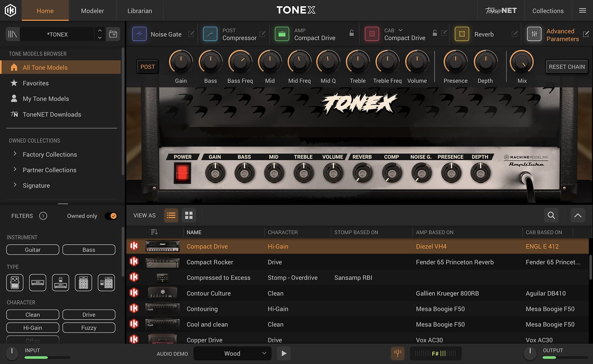Click the tuner icon in bottom bar
Viewport: 593px width, 364px height.
point(397,353)
